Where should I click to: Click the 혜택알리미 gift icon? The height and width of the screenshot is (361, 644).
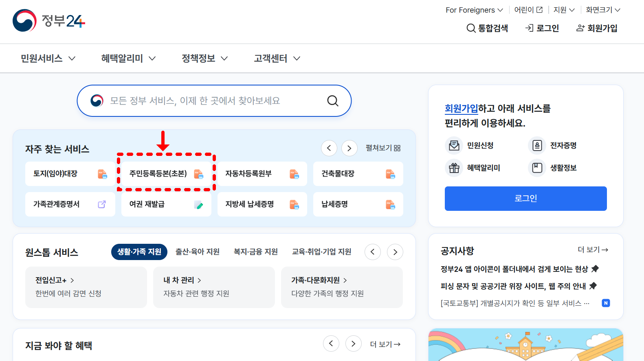pyautogui.click(x=454, y=168)
